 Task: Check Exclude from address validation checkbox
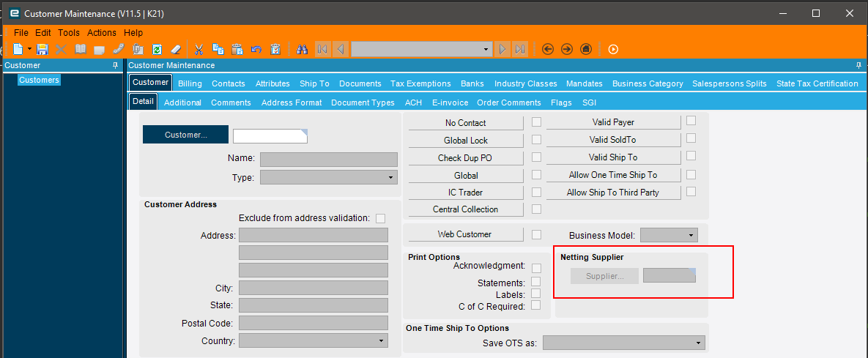coord(380,218)
